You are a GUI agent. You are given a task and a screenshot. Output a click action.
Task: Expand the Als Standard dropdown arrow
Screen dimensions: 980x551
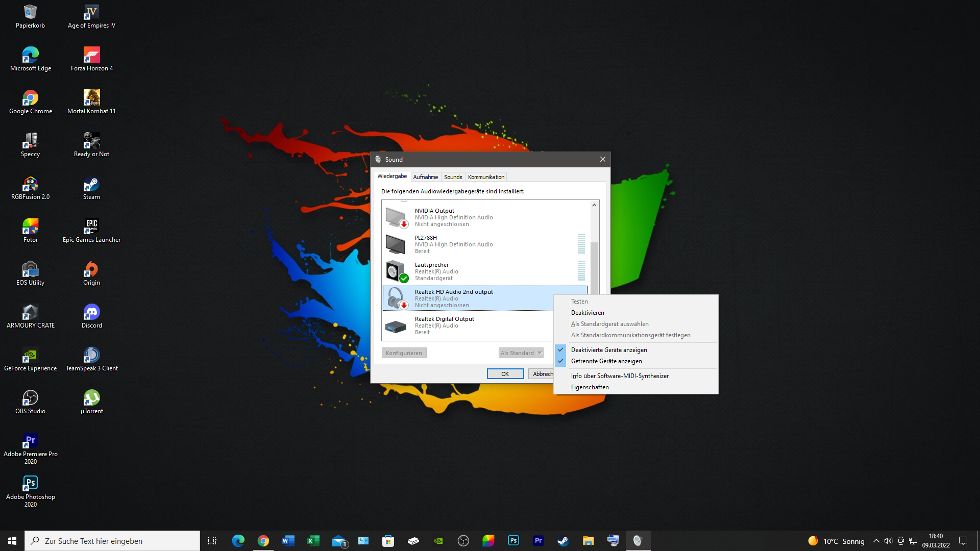(x=540, y=353)
